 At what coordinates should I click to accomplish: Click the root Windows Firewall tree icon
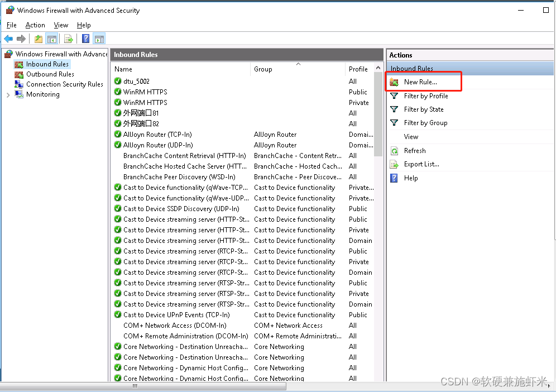[9, 54]
